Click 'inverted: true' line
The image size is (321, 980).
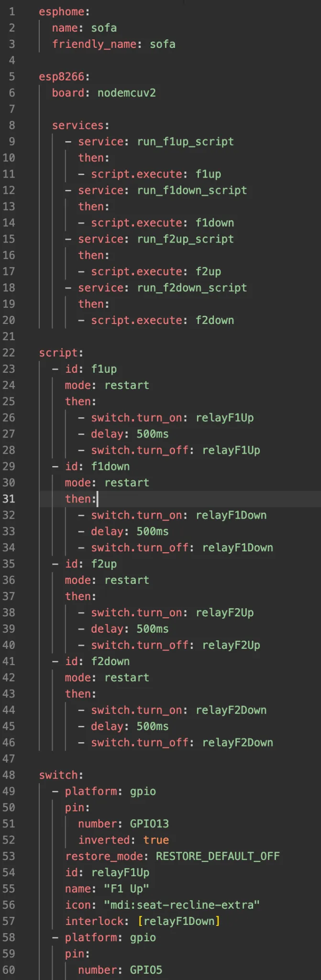tap(123, 841)
